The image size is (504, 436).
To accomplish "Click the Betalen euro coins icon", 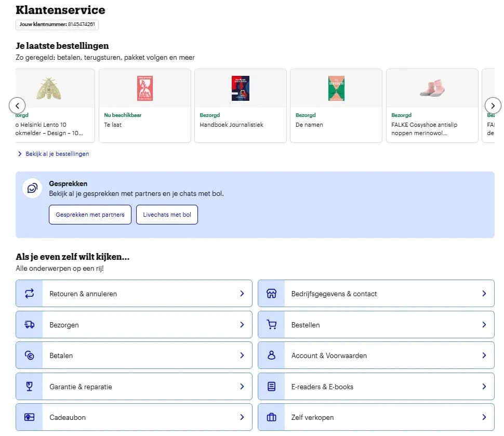I will (29, 355).
